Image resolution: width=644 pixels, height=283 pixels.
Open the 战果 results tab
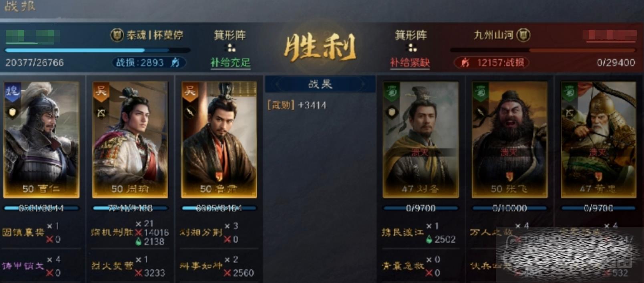coord(320,84)
